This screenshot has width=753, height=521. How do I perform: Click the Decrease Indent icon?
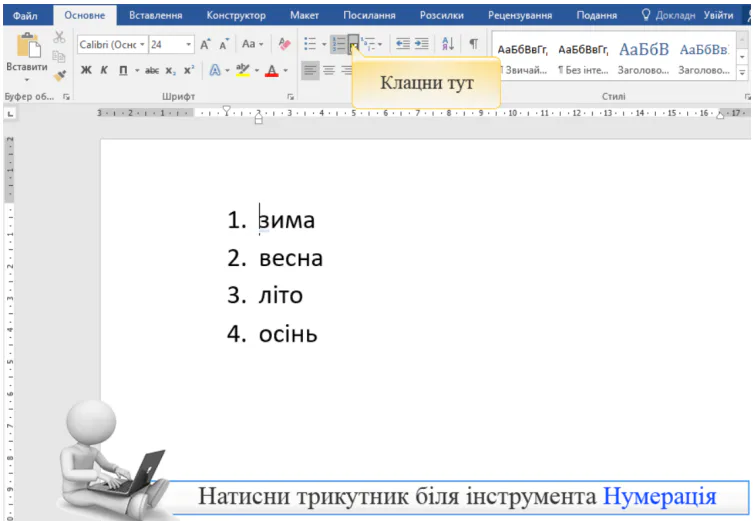(402, 45)
